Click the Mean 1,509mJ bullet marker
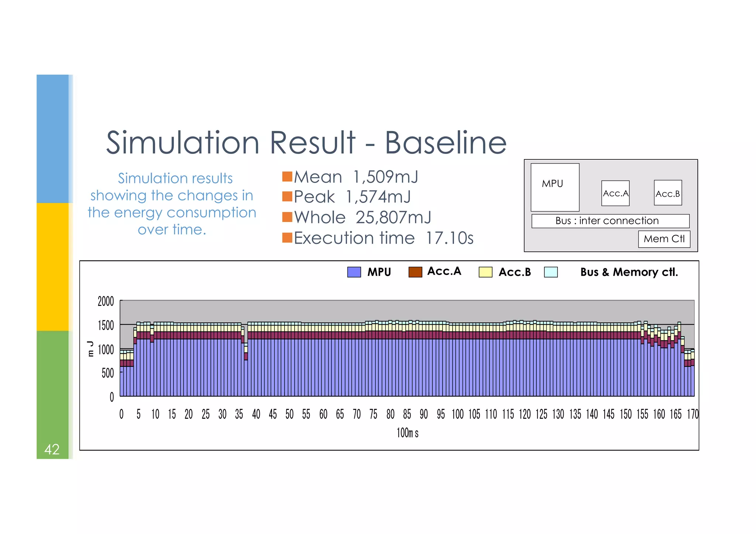 point(287,176)
